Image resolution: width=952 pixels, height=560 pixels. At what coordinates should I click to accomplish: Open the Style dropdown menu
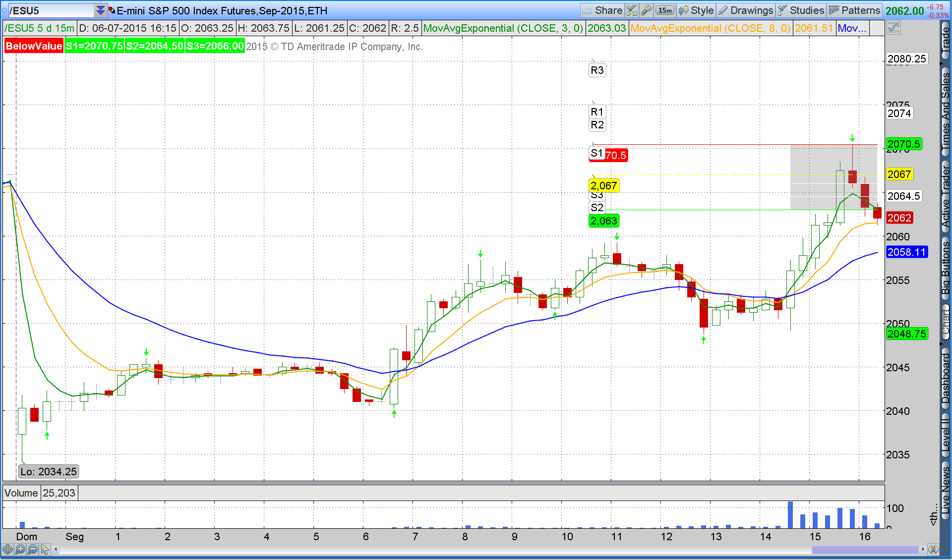[697, 10]
